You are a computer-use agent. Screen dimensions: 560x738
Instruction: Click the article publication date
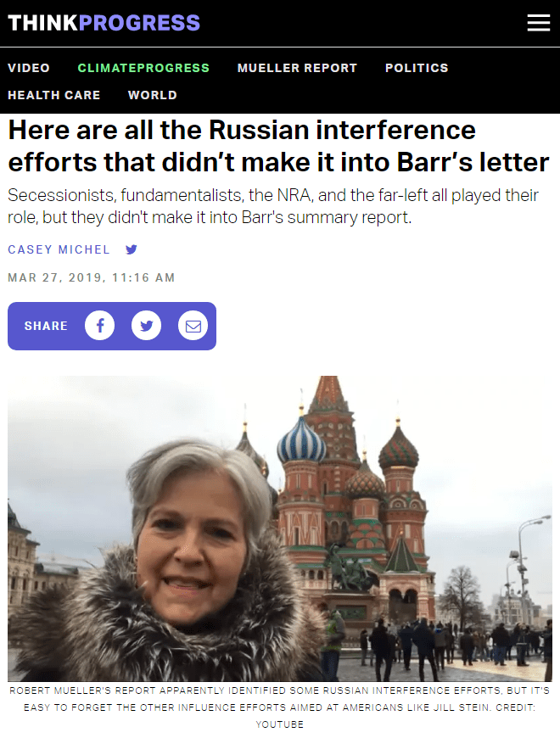tap(92, 277)
